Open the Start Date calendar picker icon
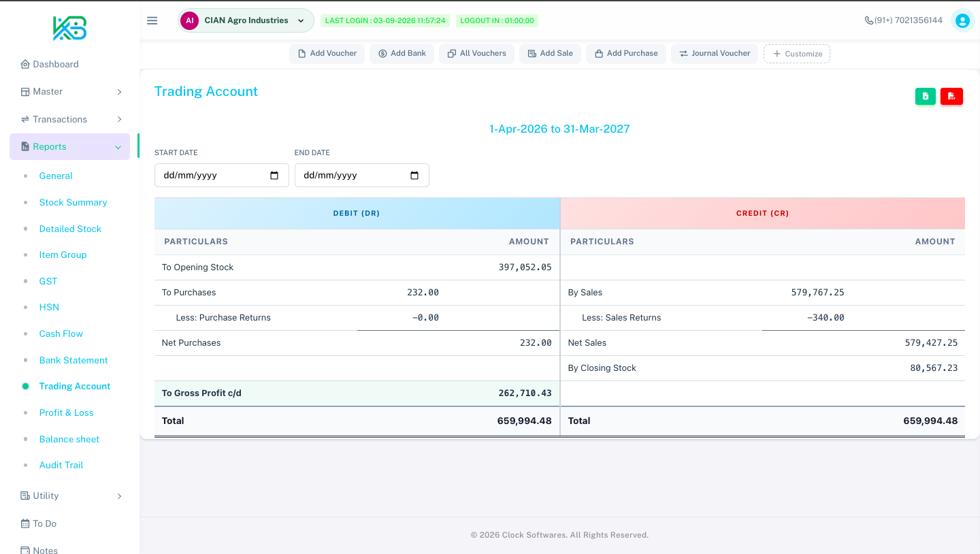 [x=274, y=175]
